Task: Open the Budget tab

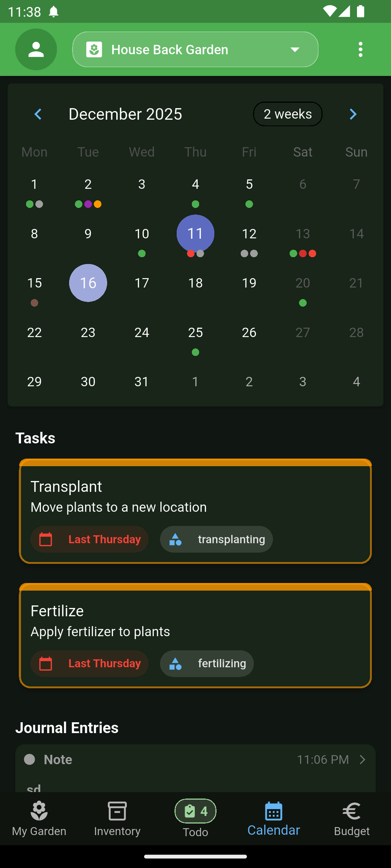Action: tap(352, 819)
